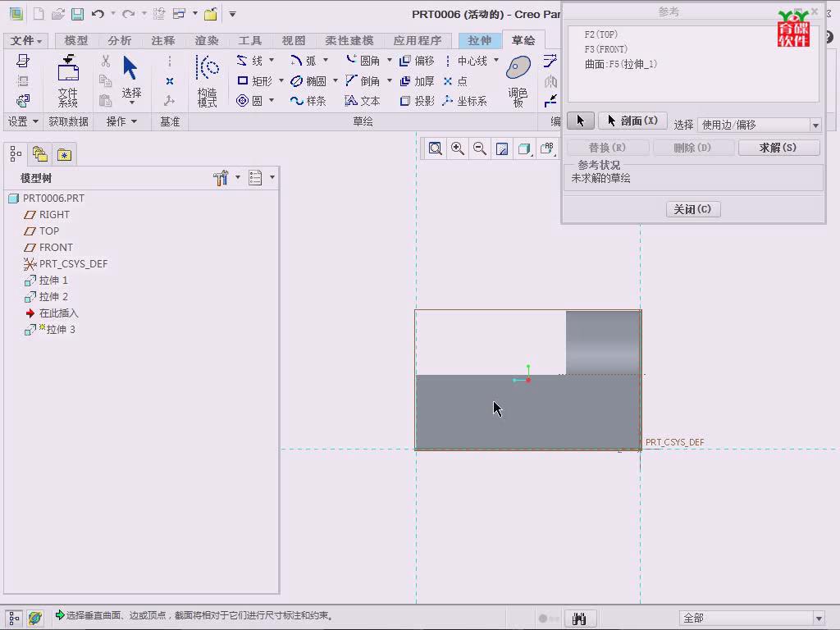
Task: Expand the Centerline (中心线) dropdown arrow
Action: 496,60
